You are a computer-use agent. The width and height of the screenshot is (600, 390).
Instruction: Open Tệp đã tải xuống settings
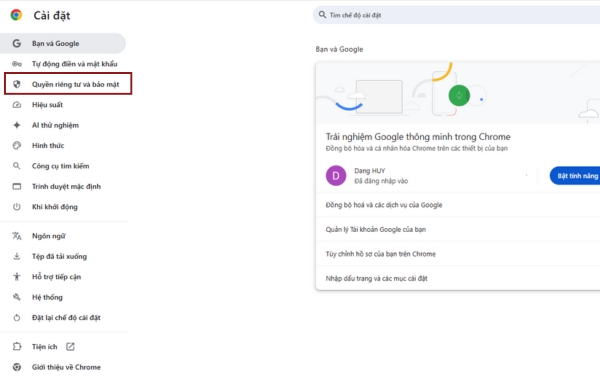pyautogui.click(x=63, y=256)
